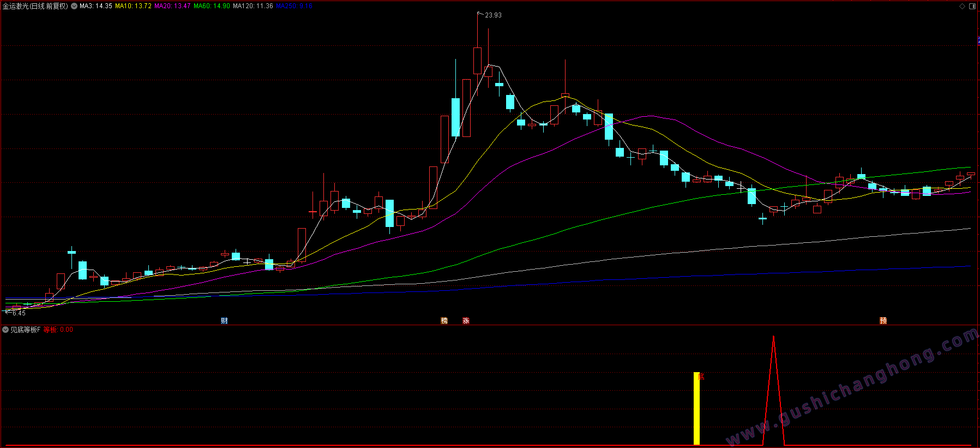Screen dimensions: 980x448
Task: Click the red spike peak in the indicator panel
Action: click(773, 338)
